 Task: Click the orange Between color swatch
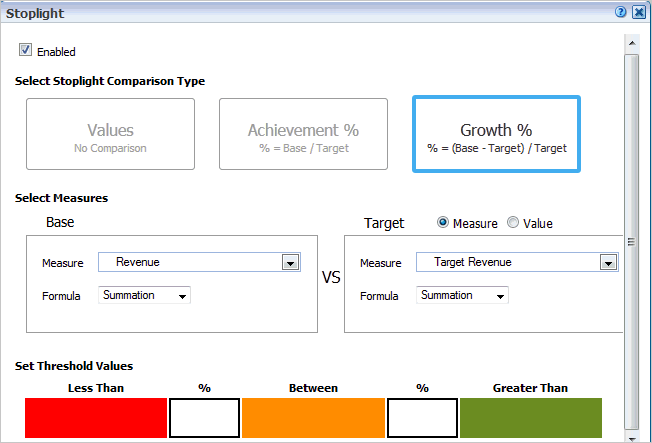(x=313, y=417)
